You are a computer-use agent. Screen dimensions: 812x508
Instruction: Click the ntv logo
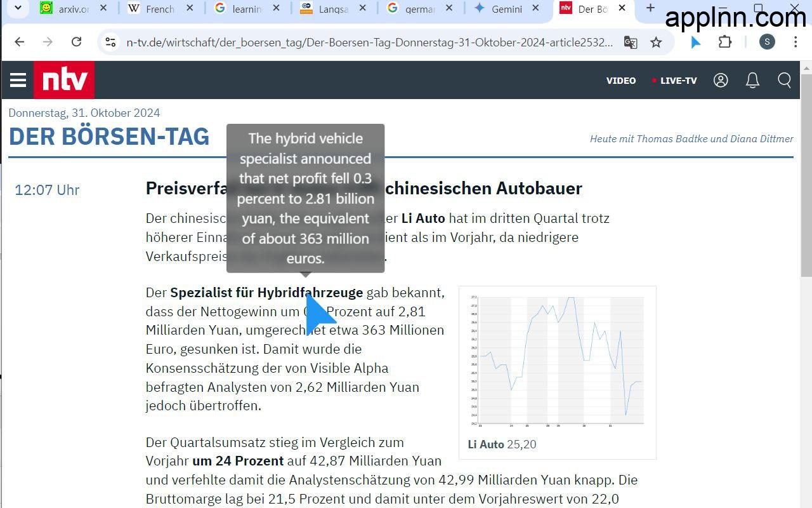64,80
